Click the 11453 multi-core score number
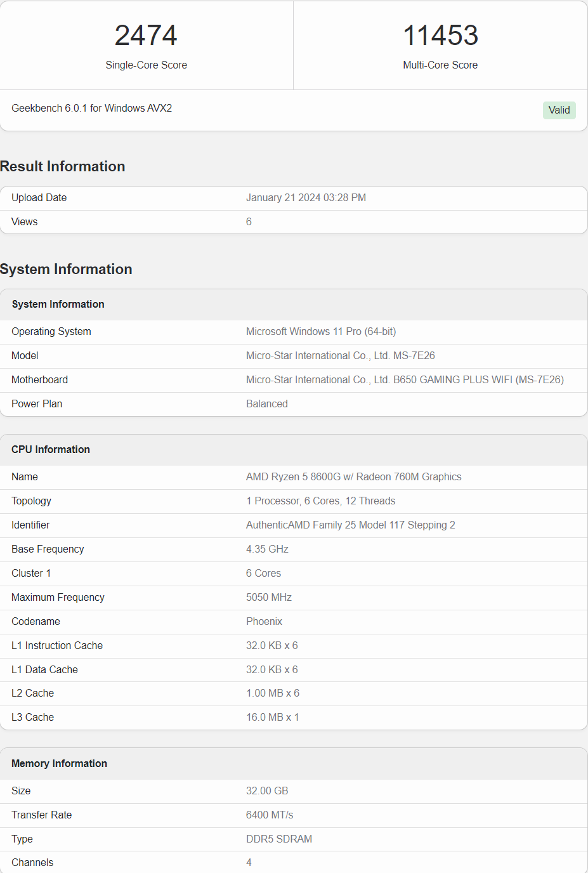Viewport: 588px width, 873px height. coord(440,36)
